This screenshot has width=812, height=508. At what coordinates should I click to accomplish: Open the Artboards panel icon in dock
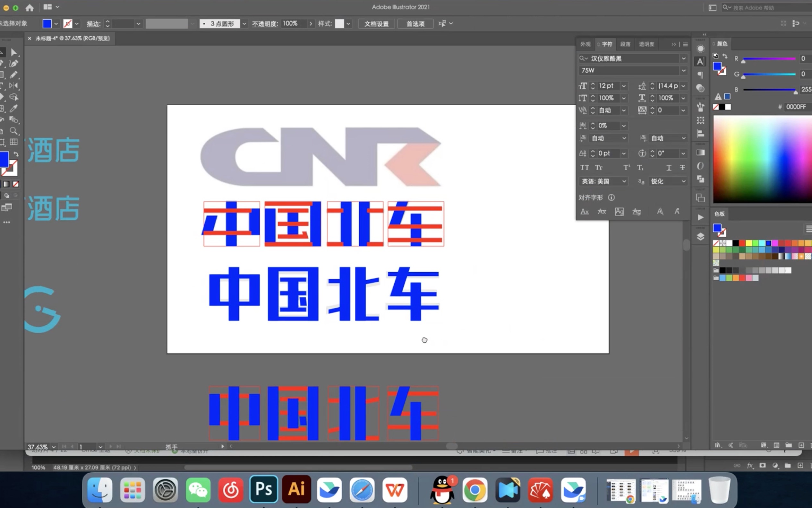click(x=700, y=198)
